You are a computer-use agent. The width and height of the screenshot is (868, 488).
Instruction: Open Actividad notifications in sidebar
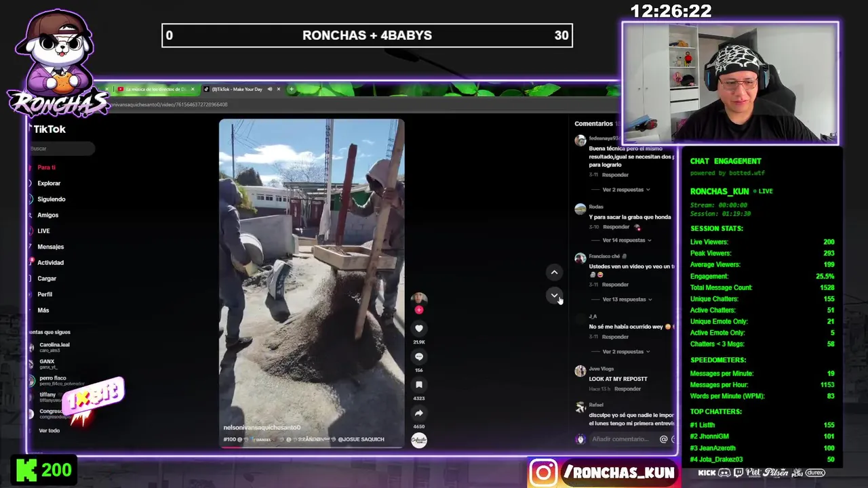click(50, 262)
